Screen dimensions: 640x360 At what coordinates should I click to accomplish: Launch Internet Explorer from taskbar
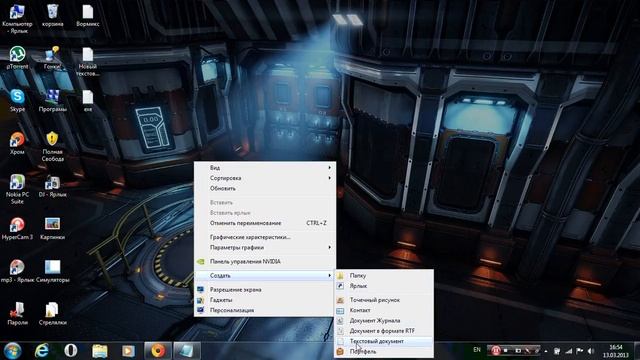[x=42, y=351]
